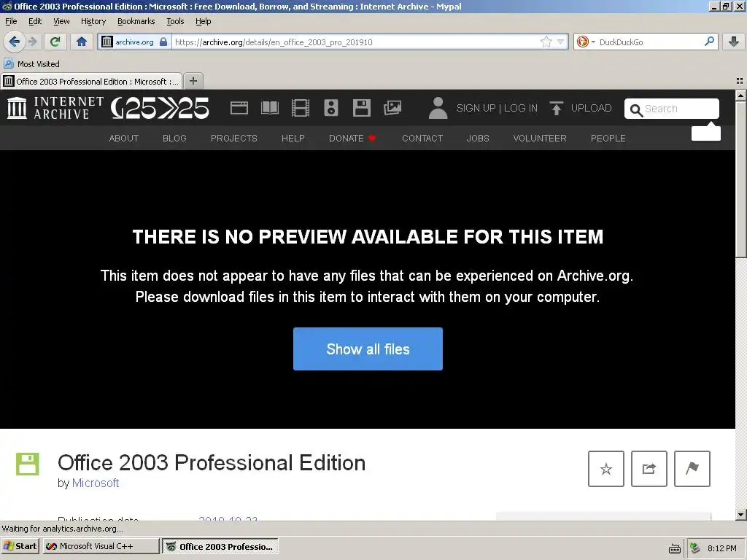747x560 pixels.
Task: Open the PEOPLE link
Action: pyautogui.click(x=608, y=138)
